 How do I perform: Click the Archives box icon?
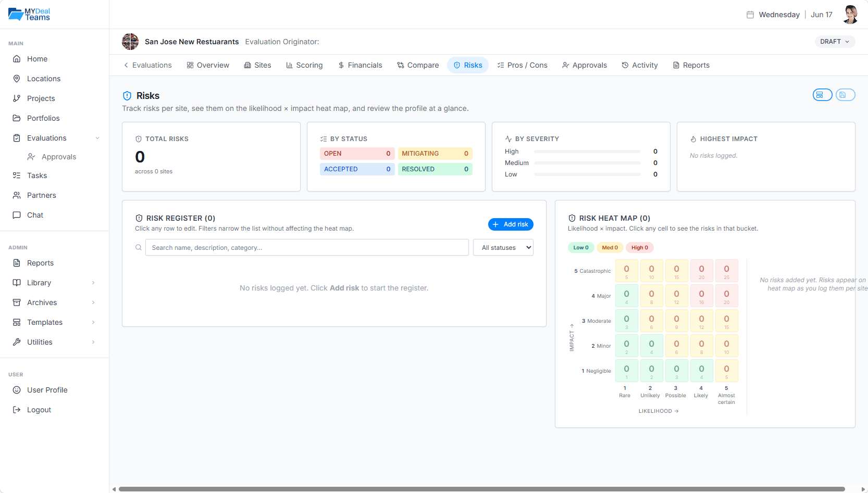[x=17, y=302]
